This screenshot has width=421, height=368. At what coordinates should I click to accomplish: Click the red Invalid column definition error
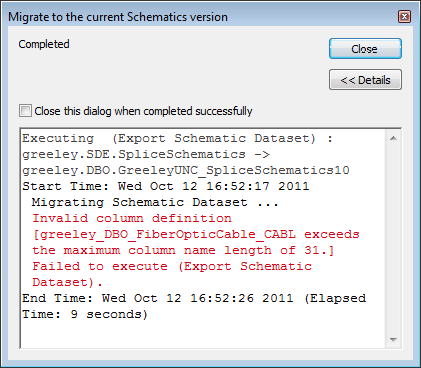coord(132,218)
